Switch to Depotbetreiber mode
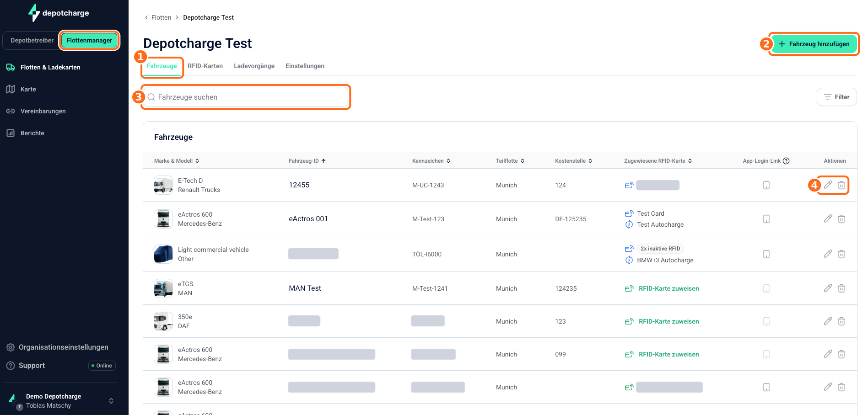 coord(32,40)
